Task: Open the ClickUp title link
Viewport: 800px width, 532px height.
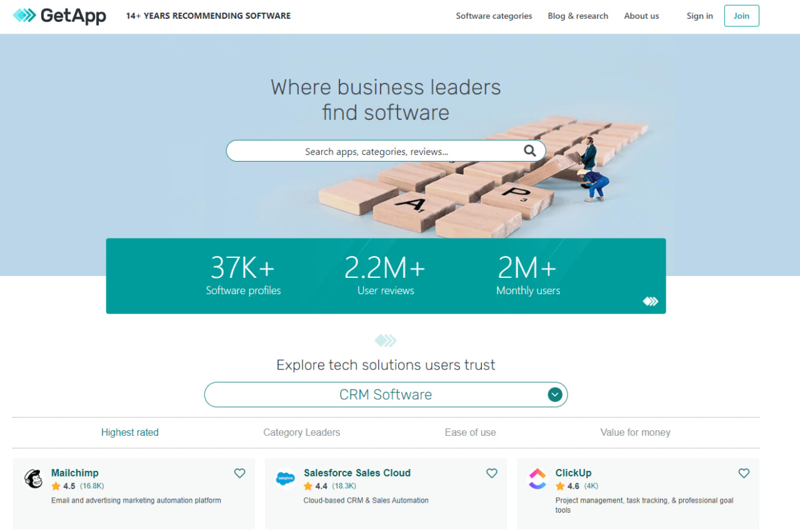Action: coord(573,473)
